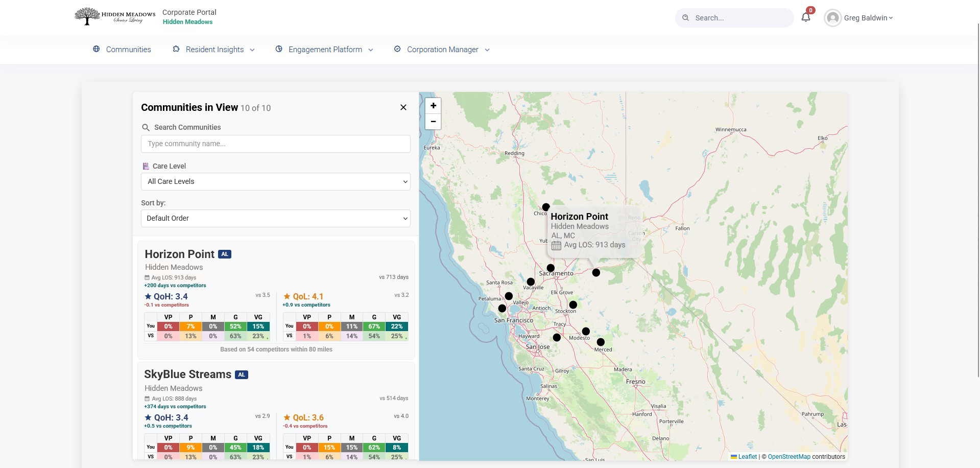Open the Engagement Platform menu
Viewport: 980px width, 468px height.
pyautogui.click(x=325, y=50)
